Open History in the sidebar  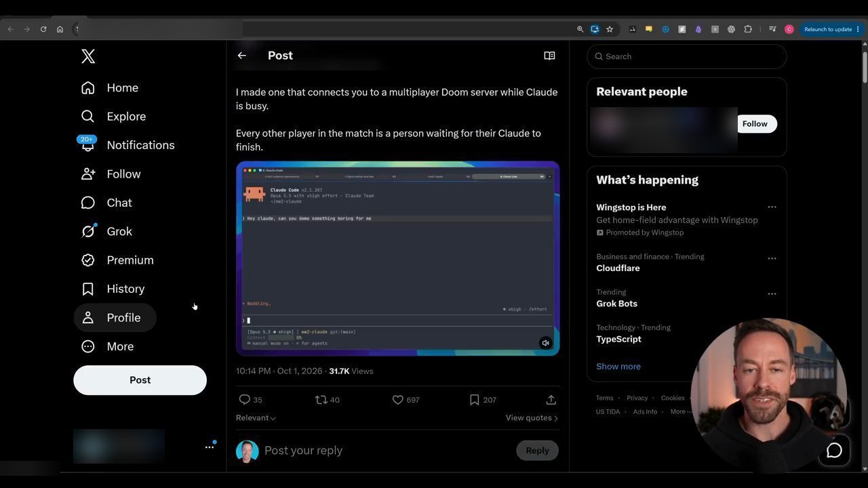pos(113,289)
